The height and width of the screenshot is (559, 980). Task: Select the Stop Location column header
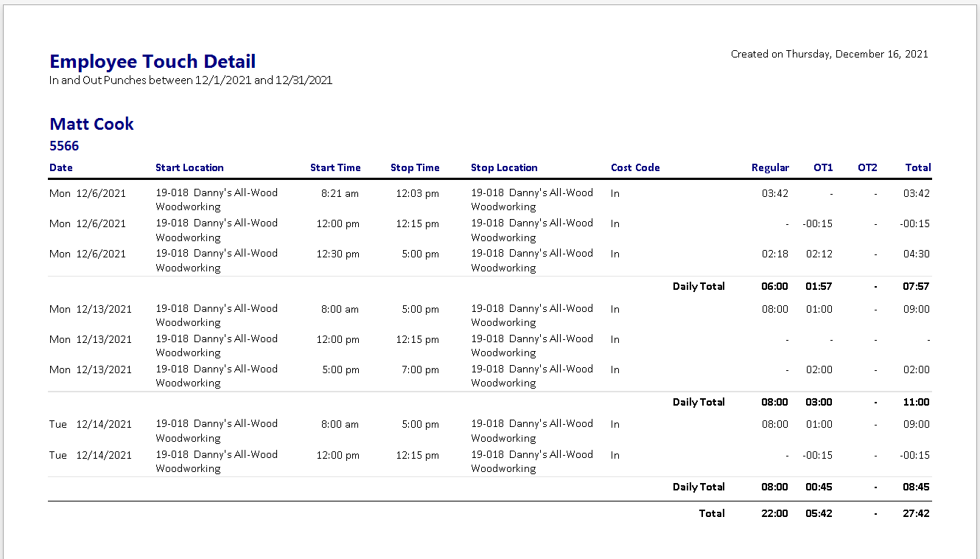[x=504, y=167]
